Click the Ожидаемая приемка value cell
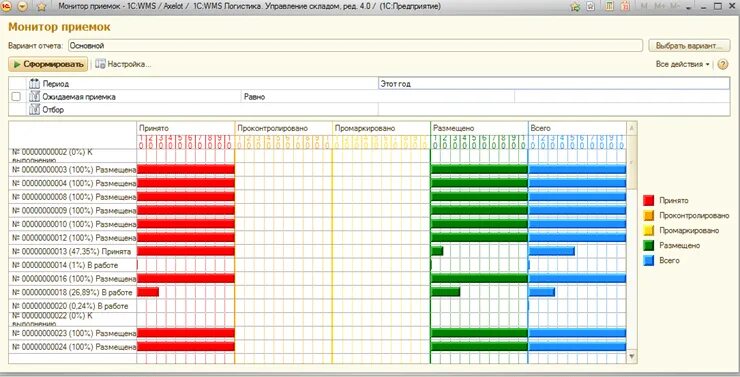The image size is (740, 377). [622, 96]
